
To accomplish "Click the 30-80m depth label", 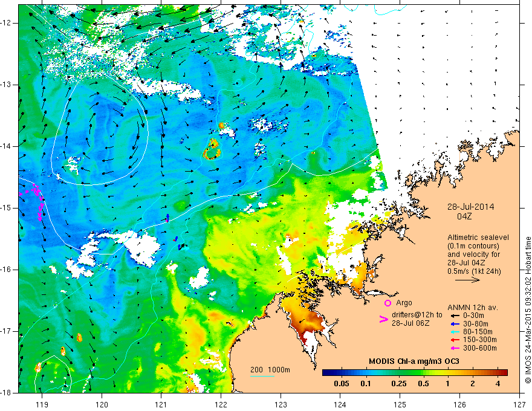I will click(476, 324).
